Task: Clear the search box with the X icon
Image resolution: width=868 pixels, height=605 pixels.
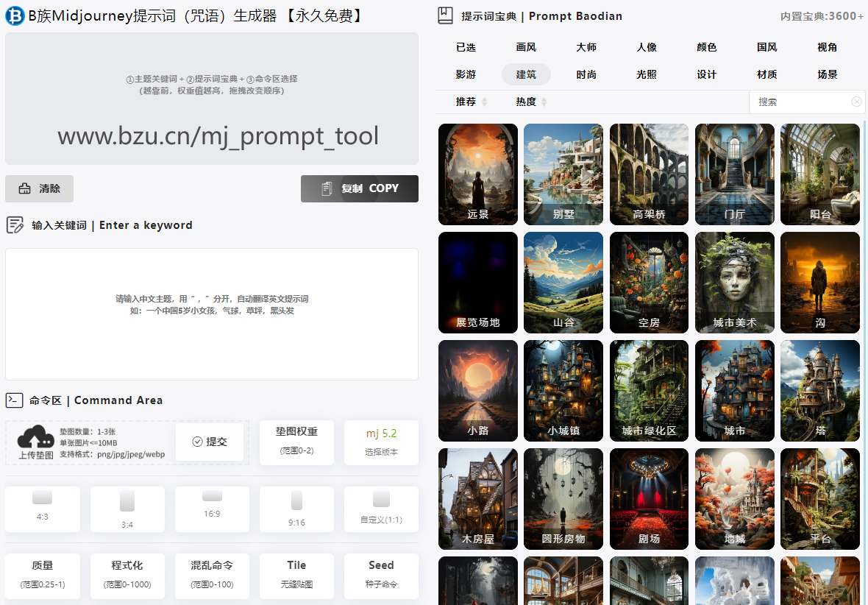Action: (x=856, y=102)
